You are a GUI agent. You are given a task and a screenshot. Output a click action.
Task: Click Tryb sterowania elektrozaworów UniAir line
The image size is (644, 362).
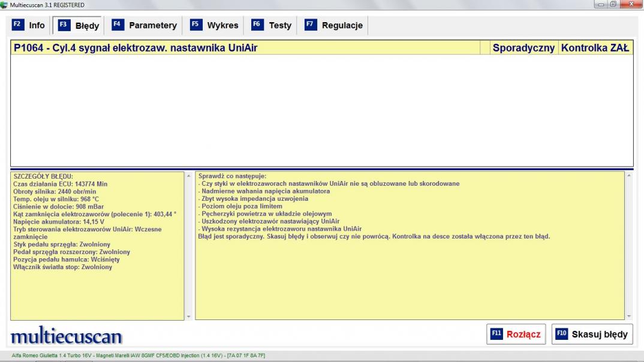click(x=88, y=233)
